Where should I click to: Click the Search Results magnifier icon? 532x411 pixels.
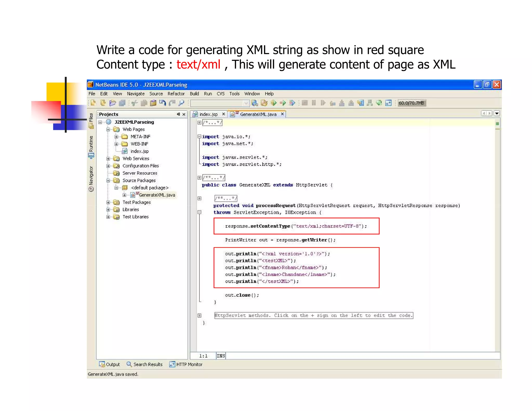tap(129, 364)
